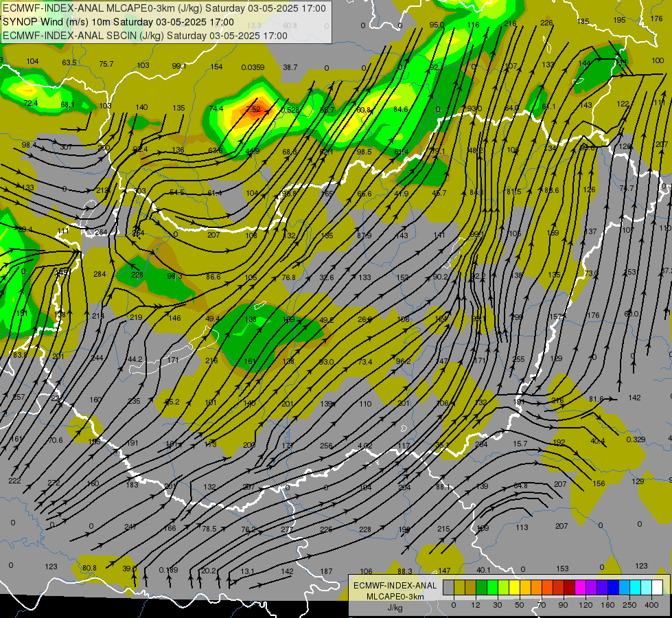Click the MLCAPE0-3km title line in header
The height and width of the screenshot is (618, 672).
164,8
